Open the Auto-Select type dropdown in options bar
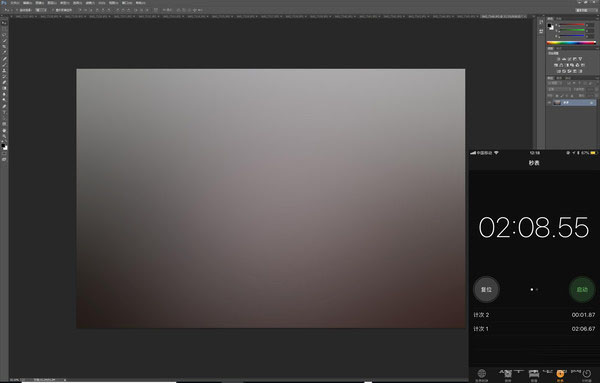This screenshot has height=383, width=600. pos(41,10)
